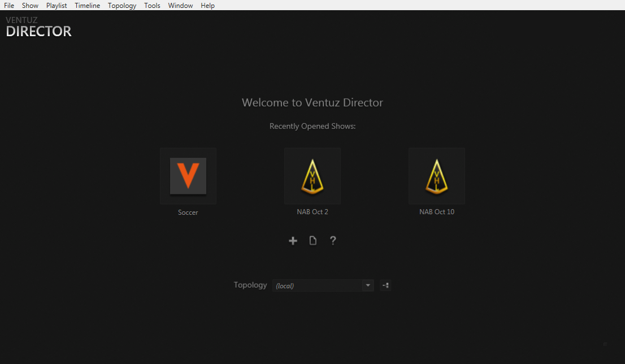Open the Window menu
625x364 pixels.
pyautogui.click(x=180, y=5)
